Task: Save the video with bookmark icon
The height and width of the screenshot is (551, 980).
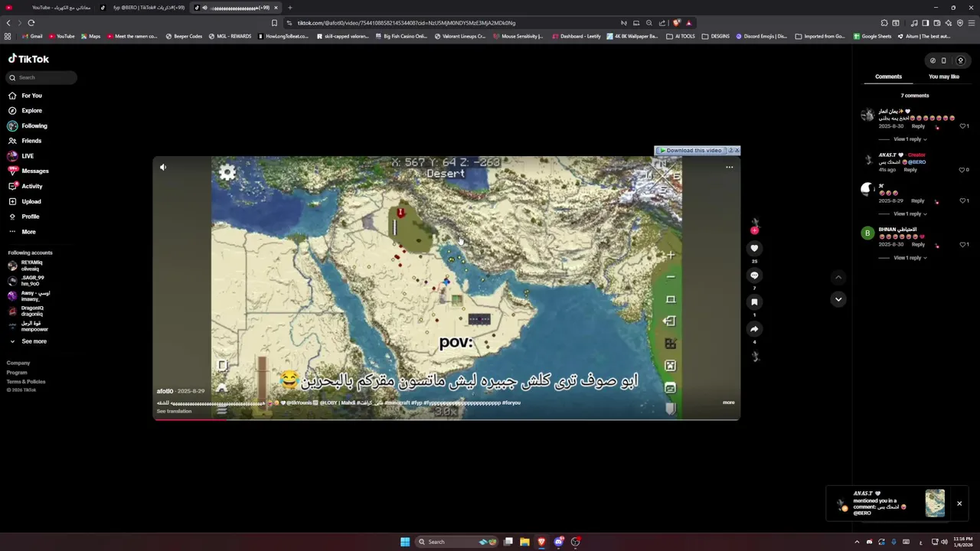Action: click(754, 302)
